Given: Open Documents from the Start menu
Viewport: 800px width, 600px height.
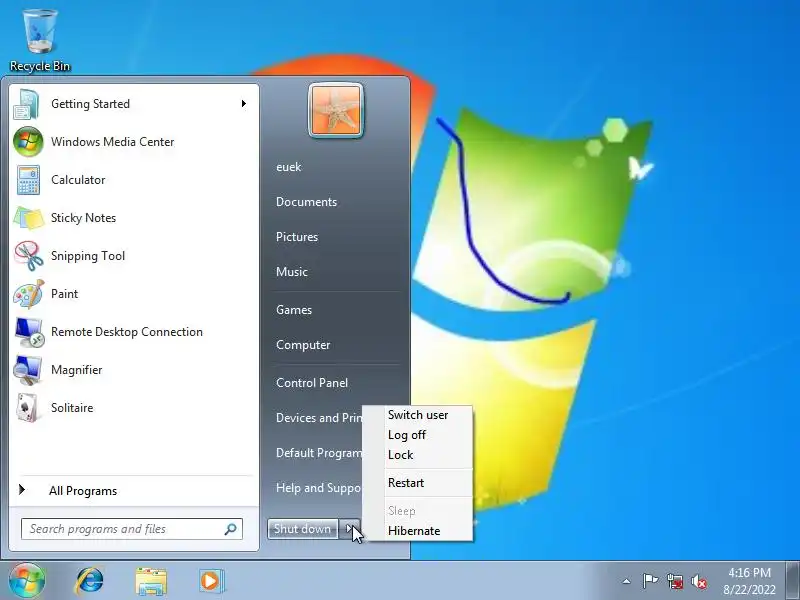Looking at the screenshot, I should pos(306,202).
